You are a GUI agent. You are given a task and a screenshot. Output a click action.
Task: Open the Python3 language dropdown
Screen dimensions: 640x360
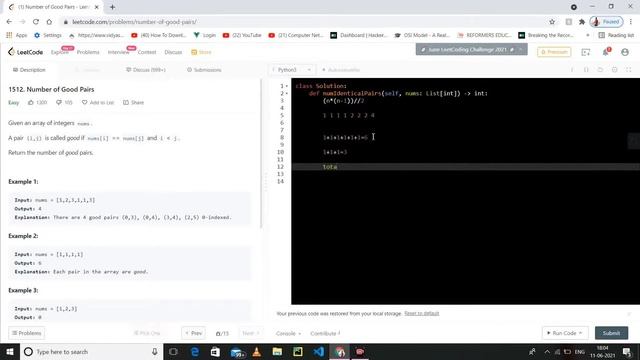click(x=291, y=70)
